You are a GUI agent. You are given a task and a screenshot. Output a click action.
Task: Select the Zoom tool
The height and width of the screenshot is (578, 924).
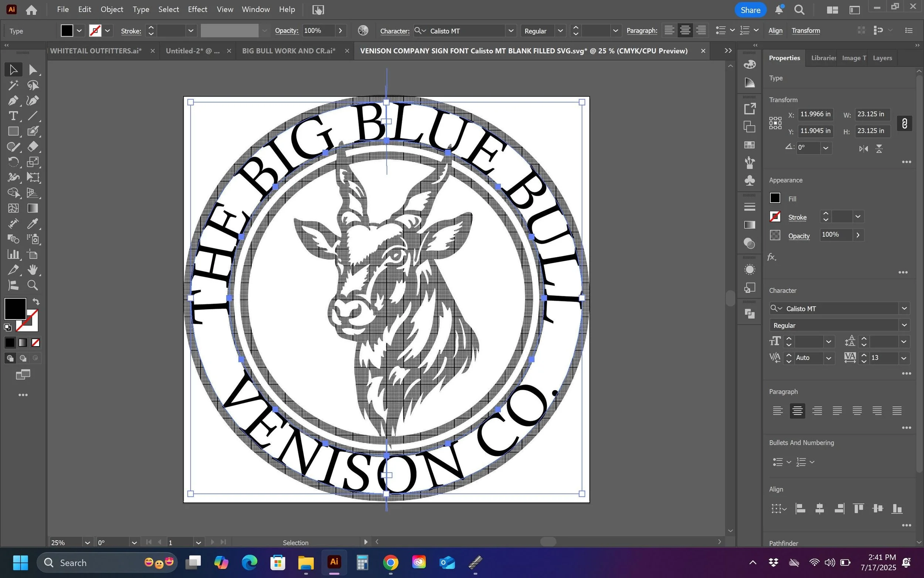click(33, 285)
